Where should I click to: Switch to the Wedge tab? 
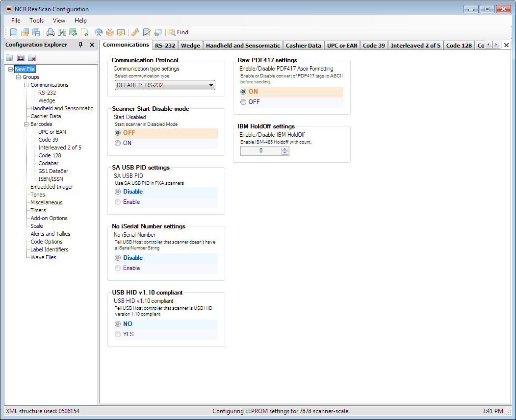pyautogui.click(x=190, y=46)
